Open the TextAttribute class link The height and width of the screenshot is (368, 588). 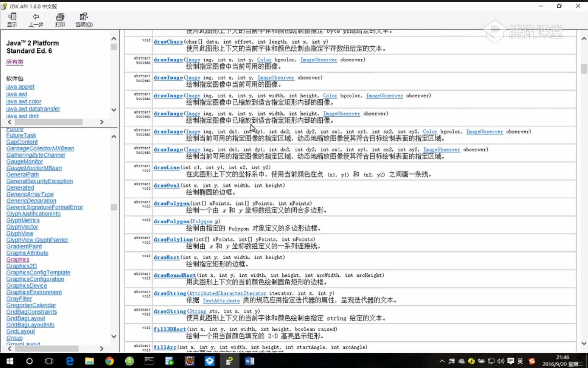(x=221, y=301)
